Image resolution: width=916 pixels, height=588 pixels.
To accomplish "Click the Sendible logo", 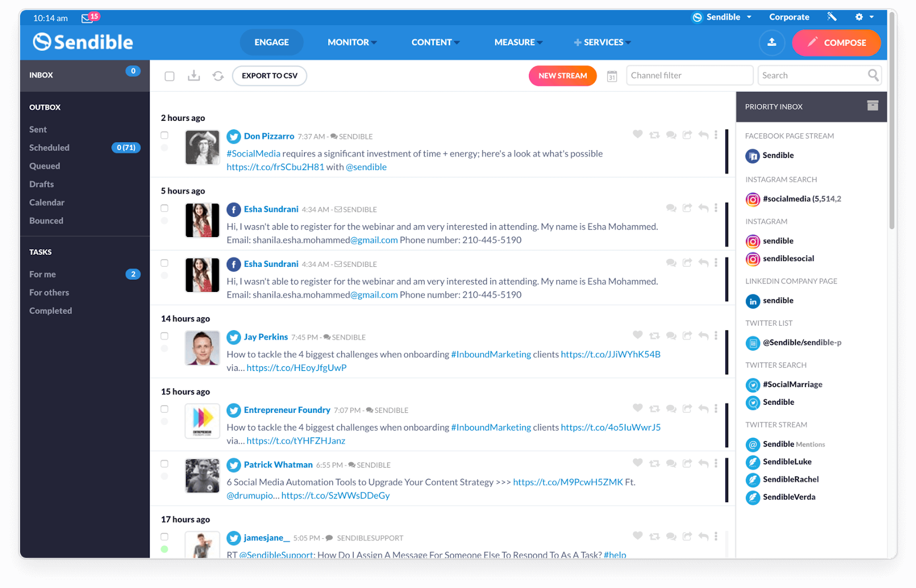I will [82, 42].
